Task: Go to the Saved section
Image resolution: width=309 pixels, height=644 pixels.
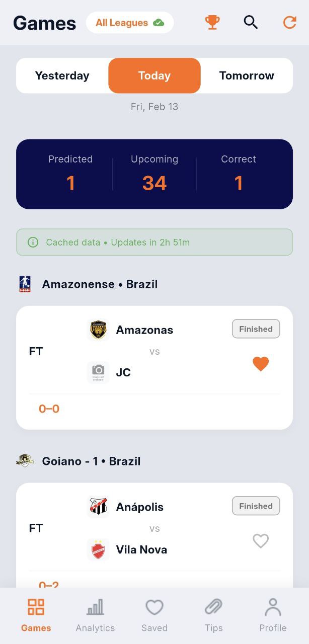Action: pos(154,615)
